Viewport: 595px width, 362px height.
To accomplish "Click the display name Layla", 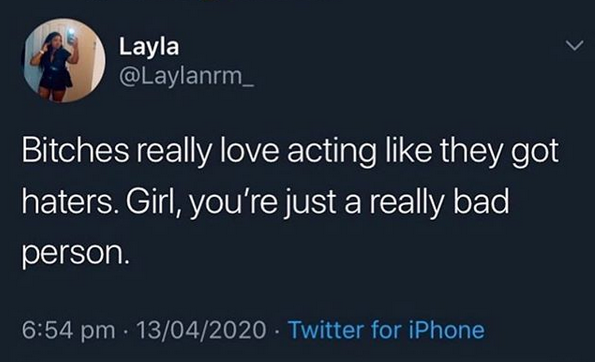I will 149,47.
